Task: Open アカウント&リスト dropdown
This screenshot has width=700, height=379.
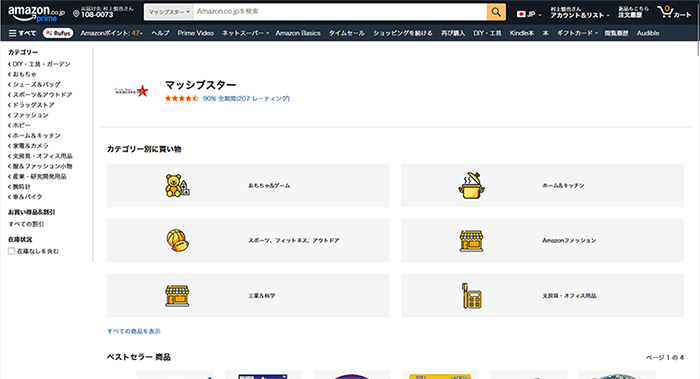Action: pos(579,12)
